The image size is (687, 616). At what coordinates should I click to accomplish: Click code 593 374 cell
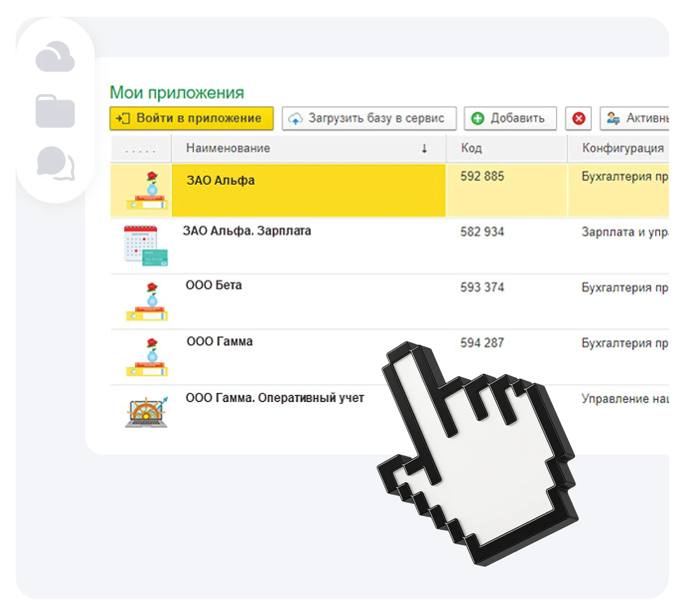[x=482, y=287]
